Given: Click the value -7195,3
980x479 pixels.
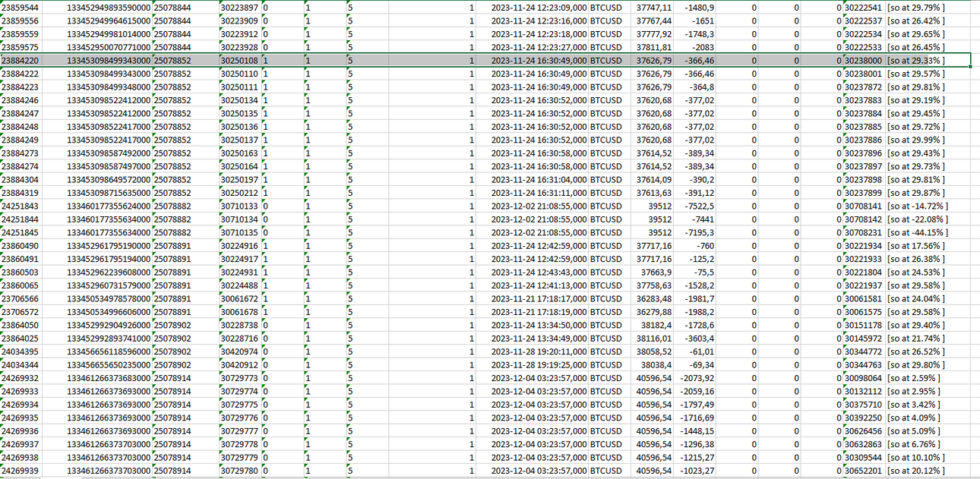Looking at the screenshot, I should pos(694,232).
